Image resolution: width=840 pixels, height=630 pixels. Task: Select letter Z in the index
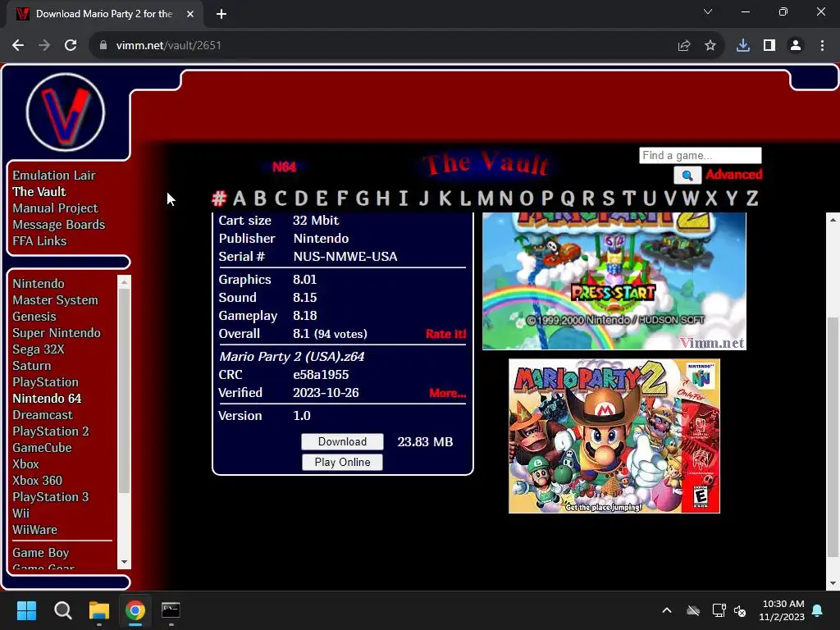752,199
